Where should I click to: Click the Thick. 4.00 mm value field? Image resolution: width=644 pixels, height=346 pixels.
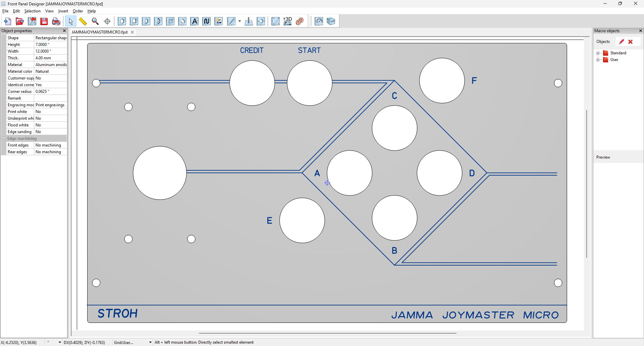pyautogui.click(x=50, y=58)
